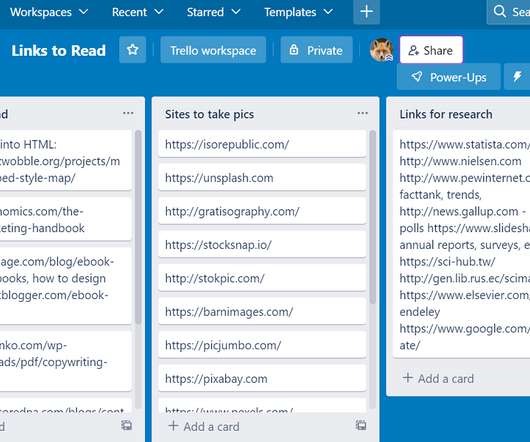Open the statista.com research links card
This screenshot has height=442, width=530.
[x=462, y=244]
